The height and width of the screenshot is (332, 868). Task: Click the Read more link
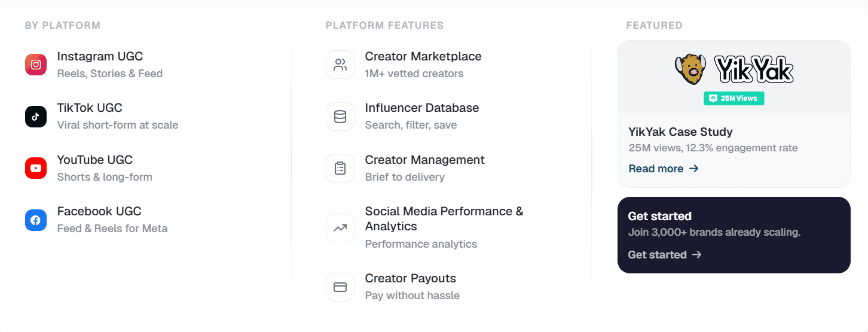tap(664, 169)
